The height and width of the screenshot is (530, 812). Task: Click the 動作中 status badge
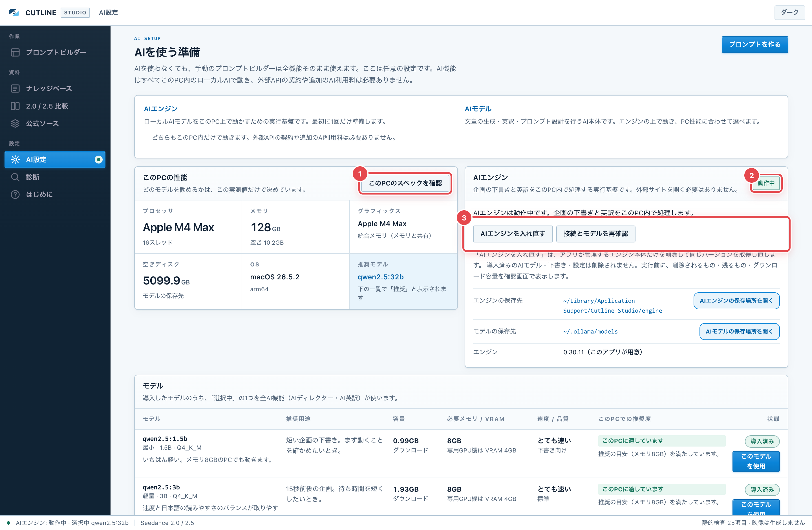point(766,183)
